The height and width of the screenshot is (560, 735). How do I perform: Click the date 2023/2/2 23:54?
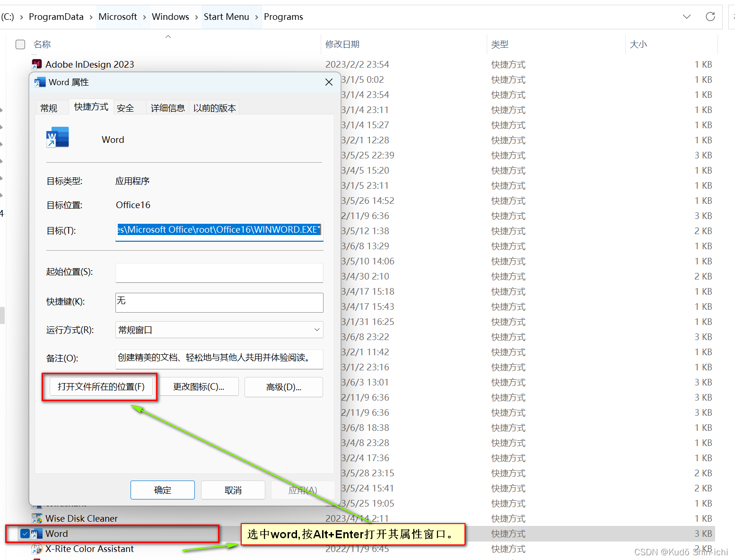357,64
